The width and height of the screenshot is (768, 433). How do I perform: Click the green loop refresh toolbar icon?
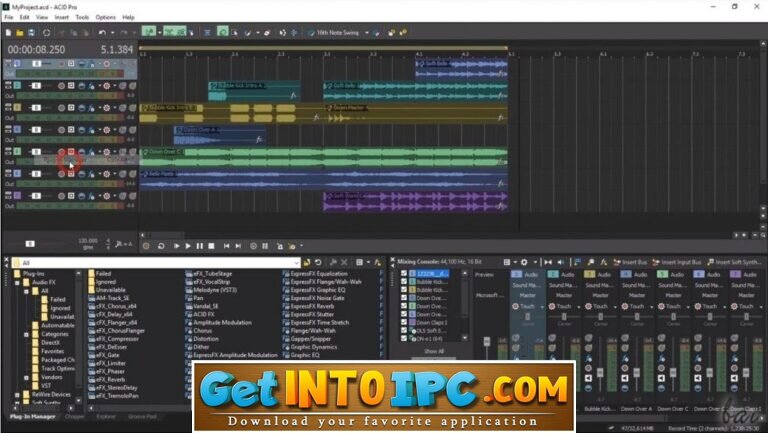223,32
